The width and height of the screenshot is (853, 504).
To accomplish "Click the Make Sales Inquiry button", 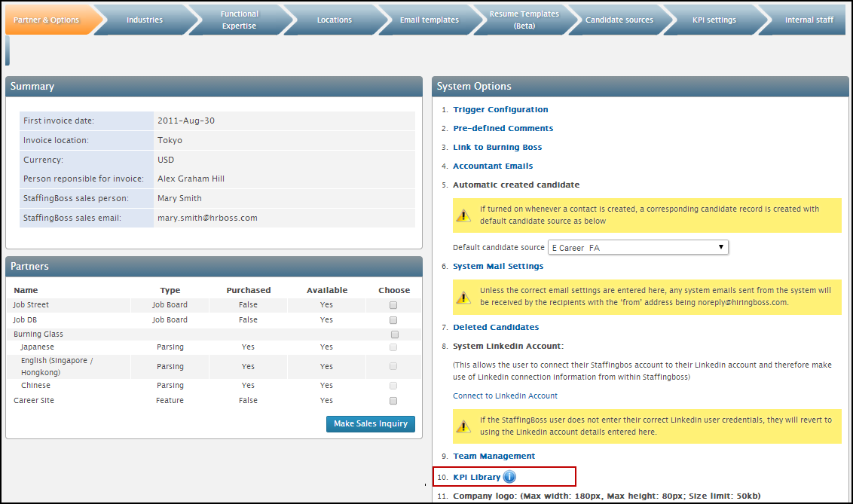I will tap(371, 424).
